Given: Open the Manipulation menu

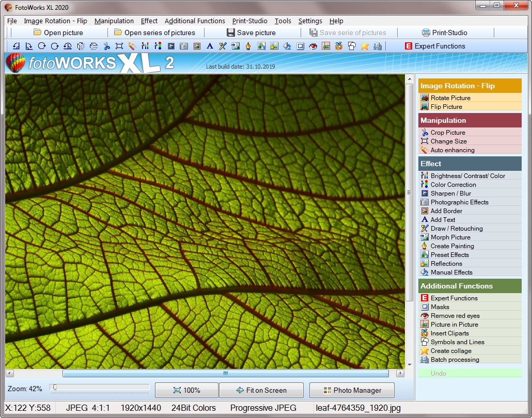Looking at the screenshot, I should (x=114, y=21).
